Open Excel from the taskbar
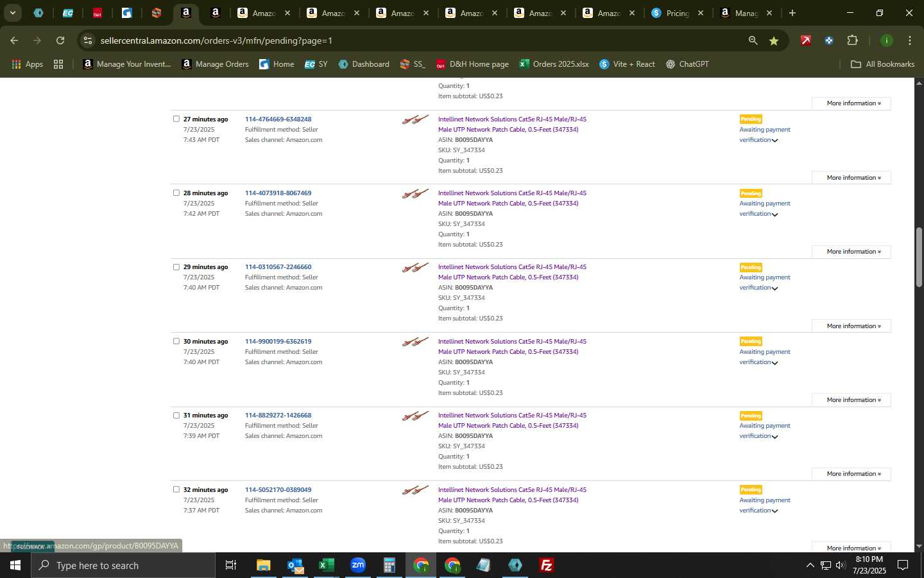Image resolution: width=924 pixels, height=578 pixels. pos(326,565)
